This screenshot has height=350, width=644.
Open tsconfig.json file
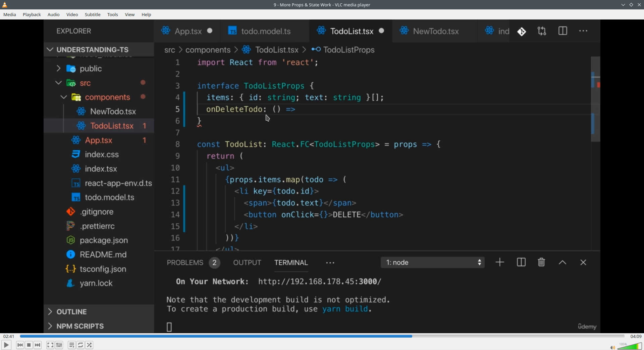pyautogui.click(x=99, y=269)
